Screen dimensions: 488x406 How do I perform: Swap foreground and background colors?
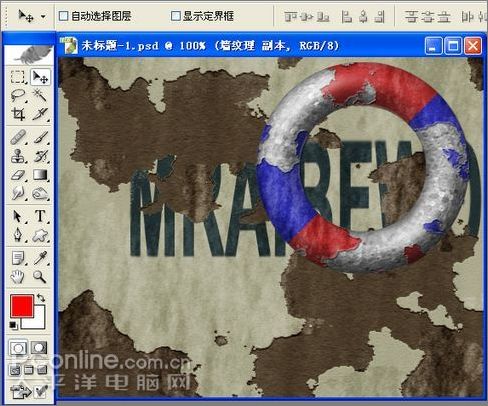tap(41, 297)
